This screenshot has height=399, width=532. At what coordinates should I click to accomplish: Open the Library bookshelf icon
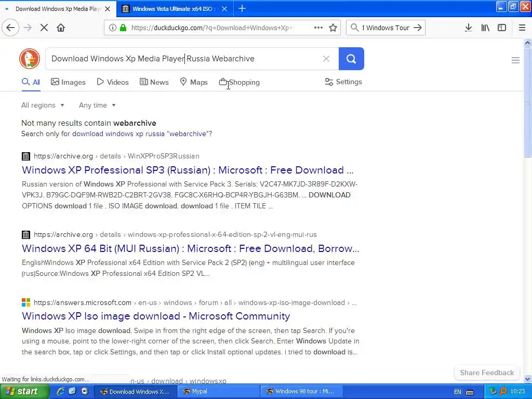485,28
